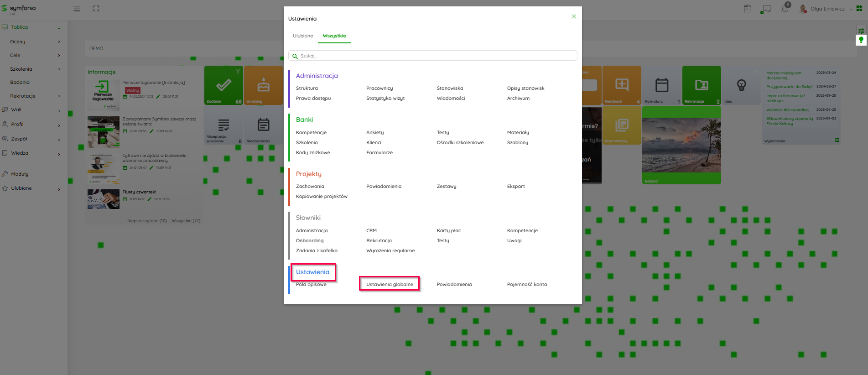Close the Ustawienia dialog
The width and height of the screenshot is (868, 375).
574,16
